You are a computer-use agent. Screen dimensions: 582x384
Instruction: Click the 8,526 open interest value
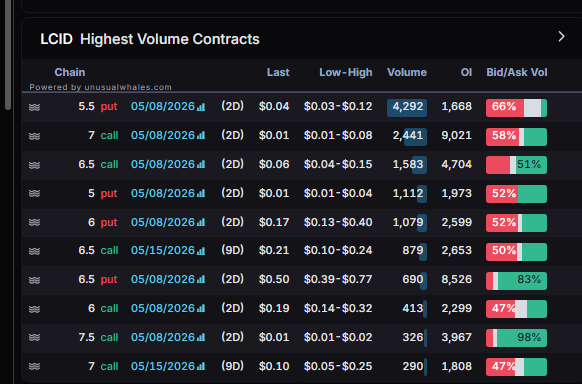point(457,279)
